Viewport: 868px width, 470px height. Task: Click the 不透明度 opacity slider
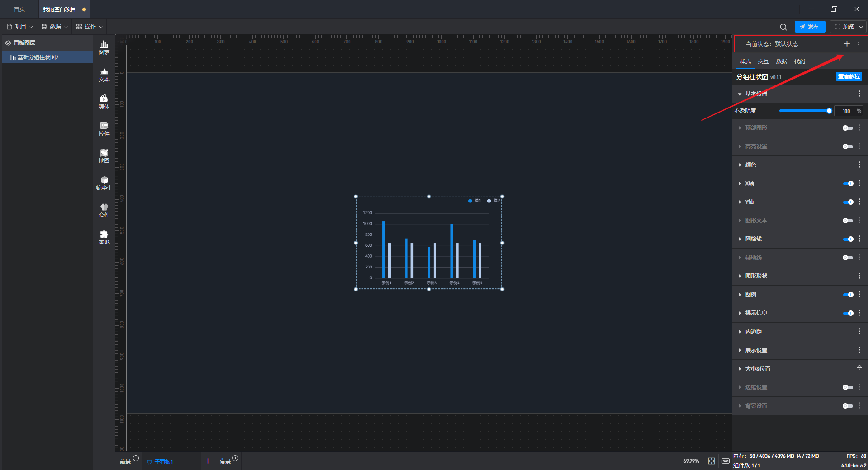pos(805,111)
